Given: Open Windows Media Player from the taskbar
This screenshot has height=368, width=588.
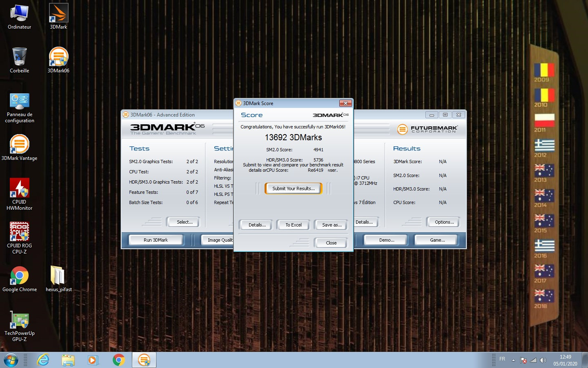Looking at the screenshot, I should click(x=93, y=360).
